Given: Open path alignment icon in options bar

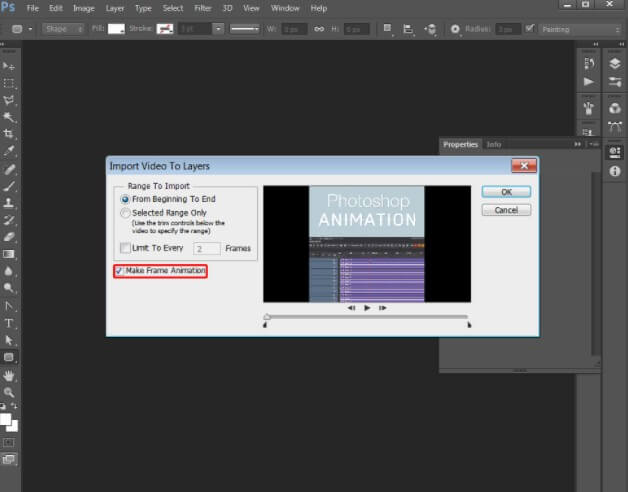Looking at the screenshot, I should tap(408, 29).
